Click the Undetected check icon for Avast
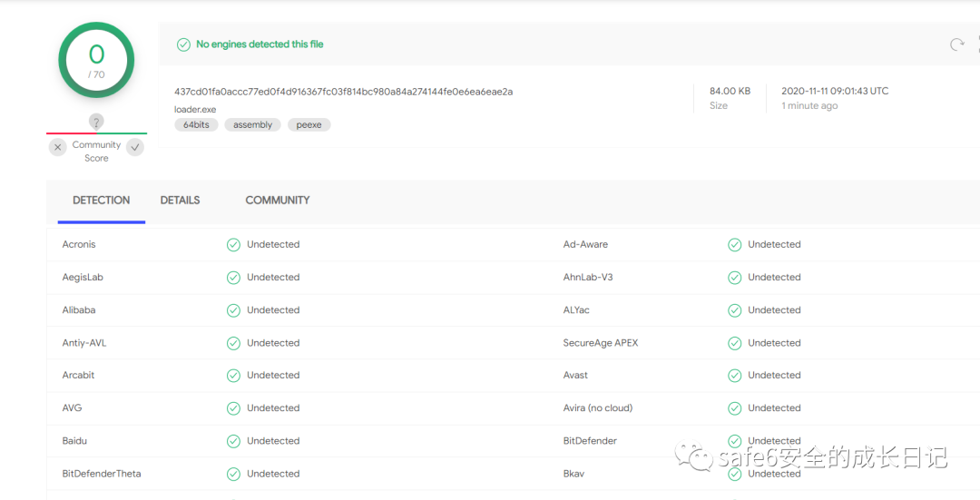Viewport: 980px width, 500px height. point(735,376)
